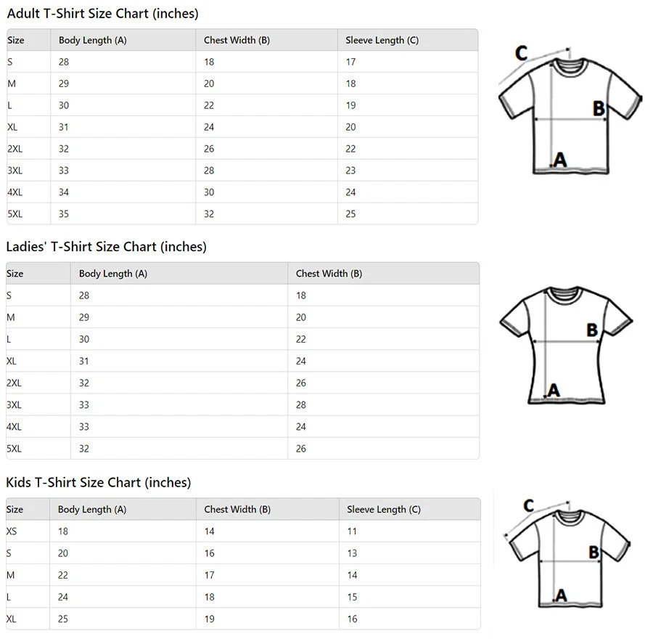Viewport: 653px width, 644px height.
Task: Select the 'Adult T-Shirt Size Chart (inches)' heading
Action: [x=102, y=14]
